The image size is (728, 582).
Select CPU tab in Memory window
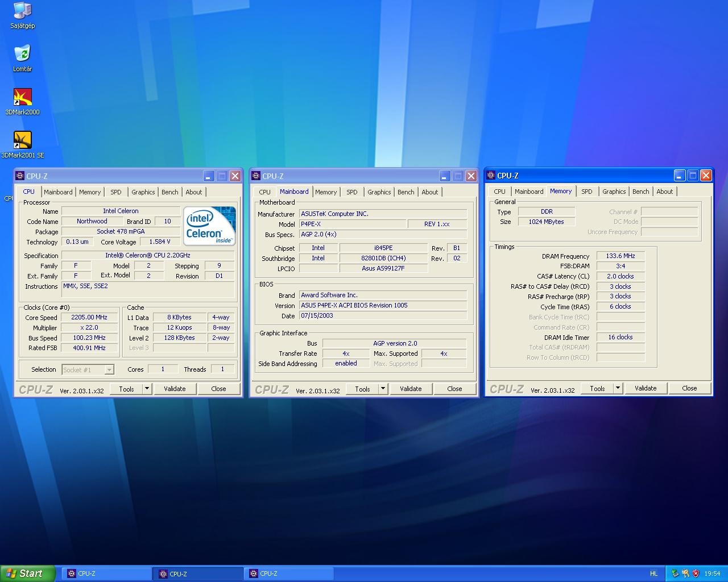(x=499, y=192)
